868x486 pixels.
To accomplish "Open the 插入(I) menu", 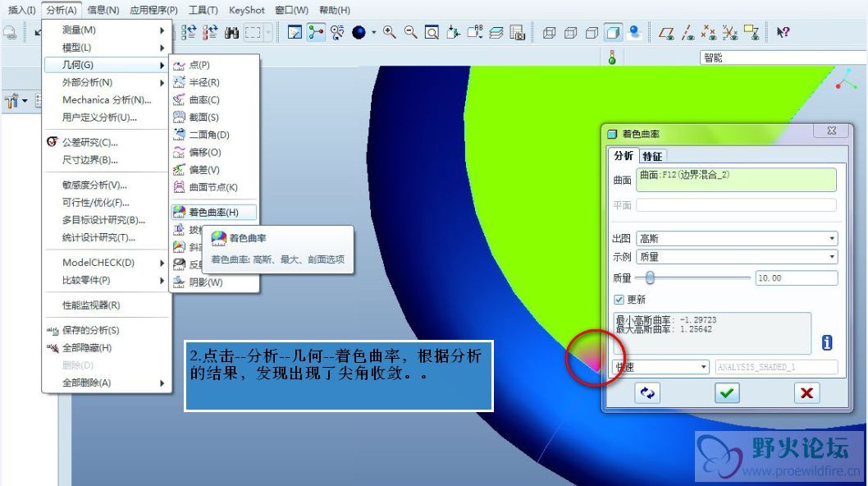I will click(21, 10).
